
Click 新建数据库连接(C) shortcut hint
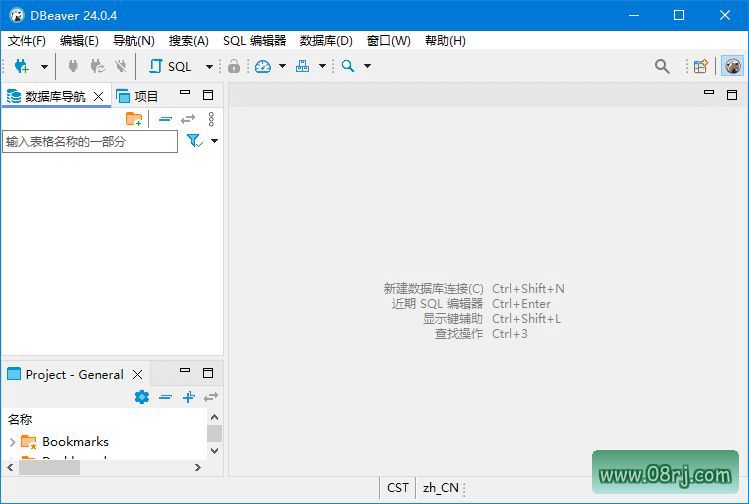coord(433,289)
